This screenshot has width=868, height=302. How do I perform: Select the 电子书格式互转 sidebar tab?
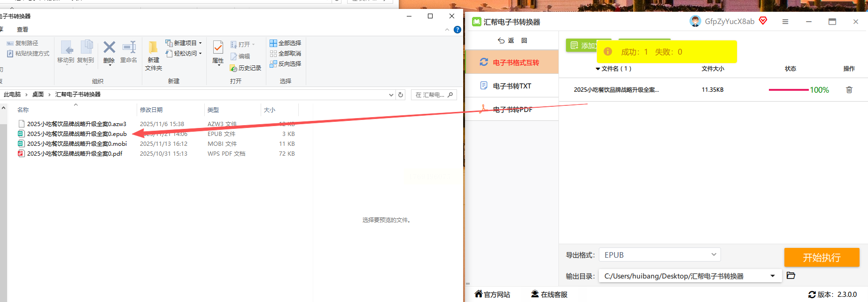tap(512, 62)
